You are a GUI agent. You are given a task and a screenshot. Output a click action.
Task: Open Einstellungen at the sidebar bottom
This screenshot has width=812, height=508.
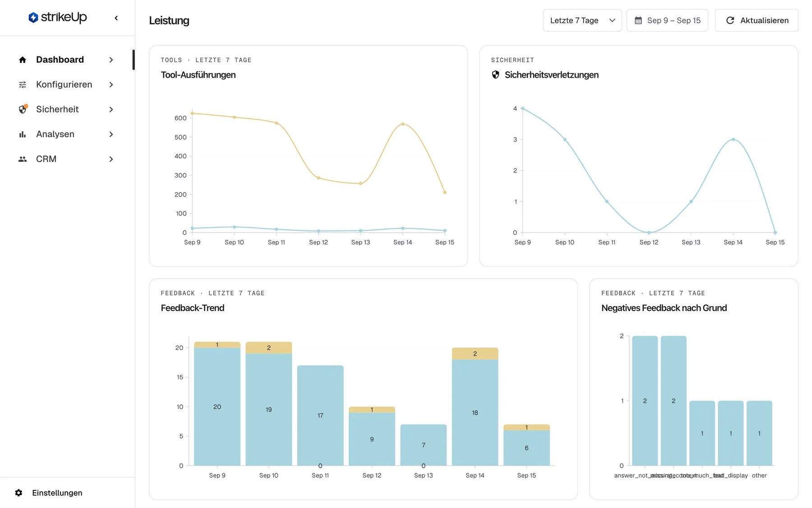point(57,493)
